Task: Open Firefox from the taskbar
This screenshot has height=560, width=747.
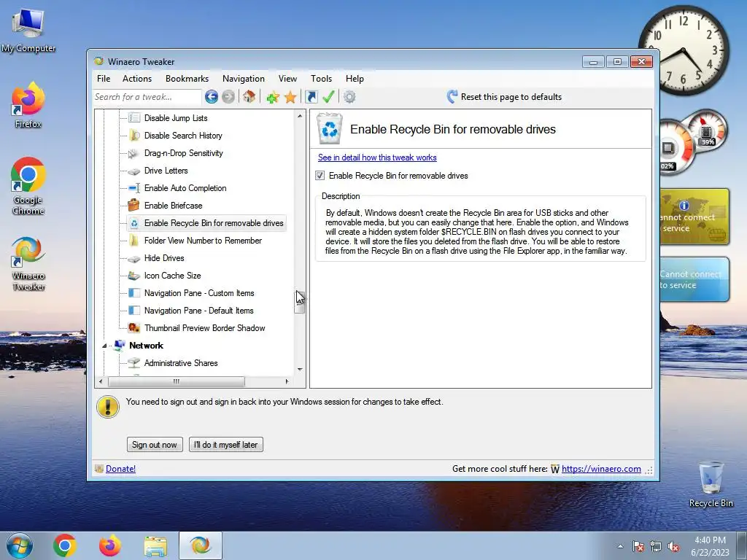Action: point(110,545)
